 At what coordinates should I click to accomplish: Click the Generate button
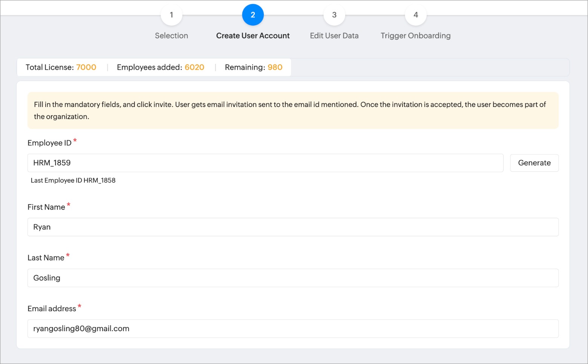534,163
